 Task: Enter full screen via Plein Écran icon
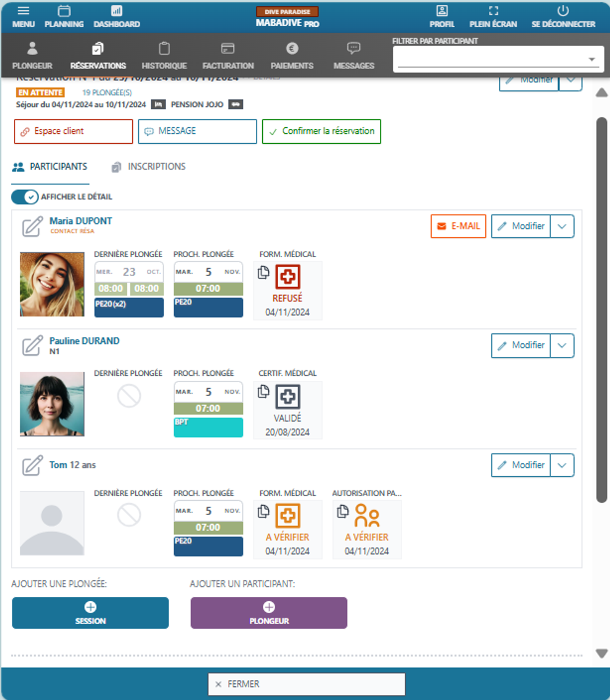click(493, 11)
